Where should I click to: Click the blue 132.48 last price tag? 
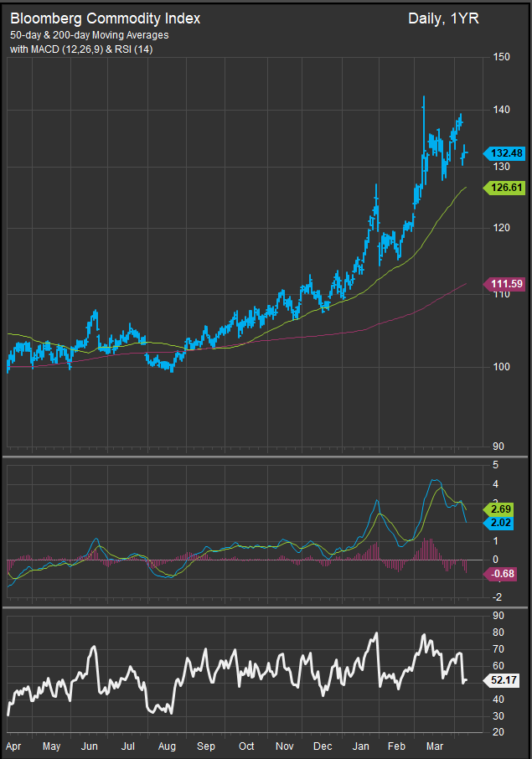click(x=506, y=152)
